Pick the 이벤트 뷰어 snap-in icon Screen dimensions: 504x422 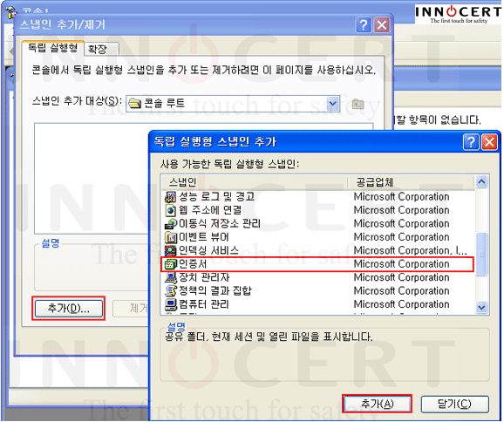click(170, 237)
